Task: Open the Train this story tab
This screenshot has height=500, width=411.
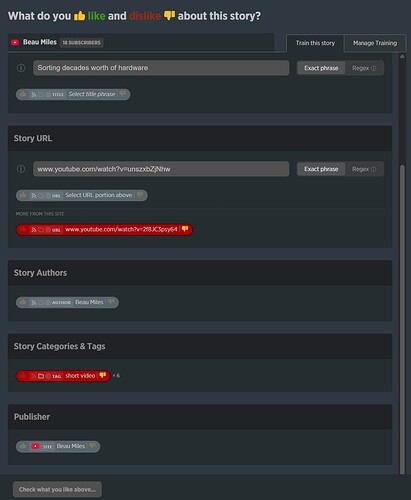Action: click(315, 43)
